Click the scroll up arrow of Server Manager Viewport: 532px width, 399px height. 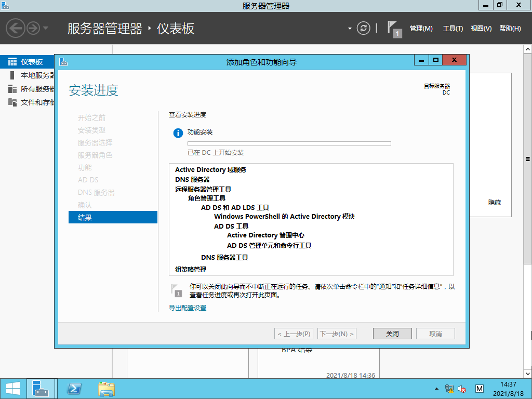[x=528, y=49]
